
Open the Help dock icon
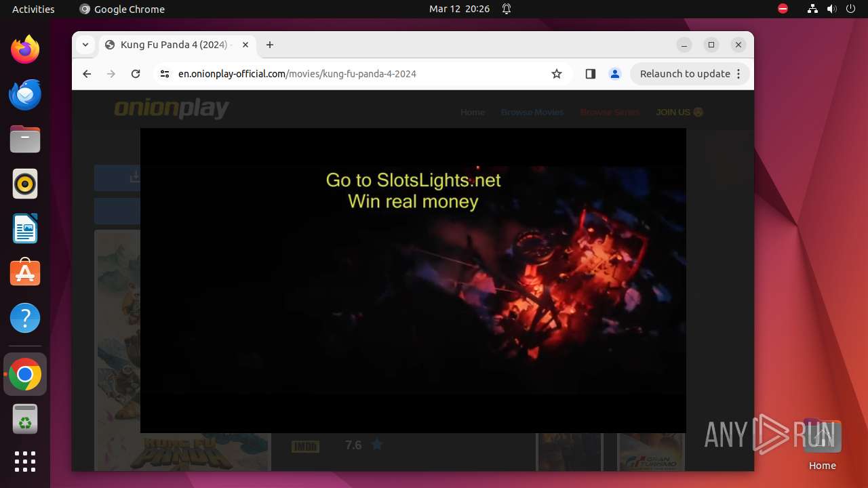pos(25,318)
